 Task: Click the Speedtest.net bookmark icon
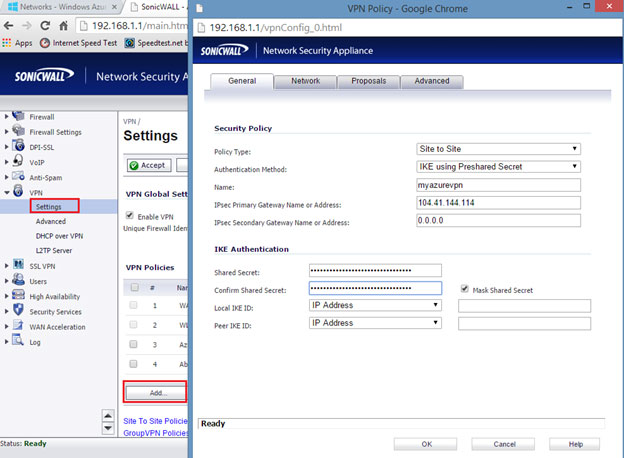[129, 43]
